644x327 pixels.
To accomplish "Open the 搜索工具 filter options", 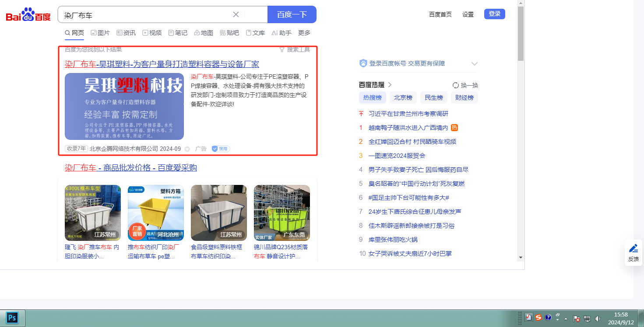I will pyautogui.click(x=295, y=49).
